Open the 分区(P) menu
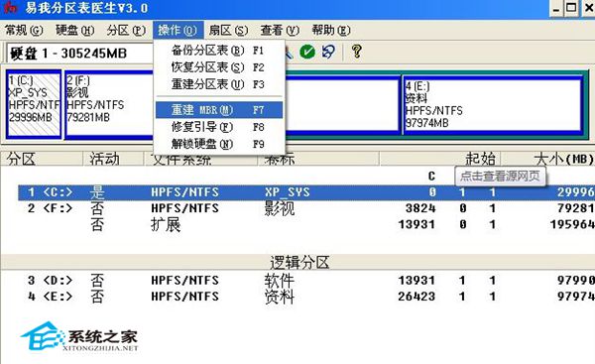 point(126,31)
